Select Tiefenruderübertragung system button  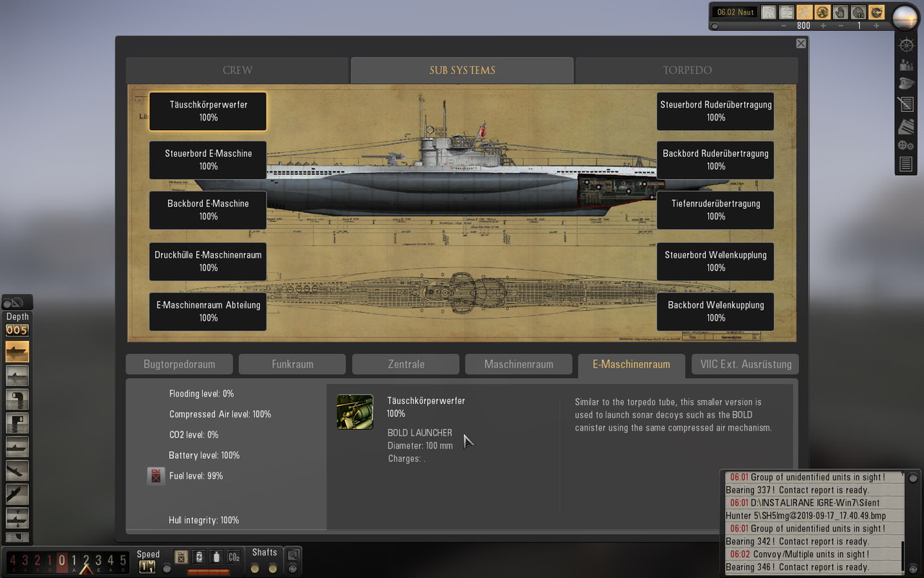click(x=715, y=210)
